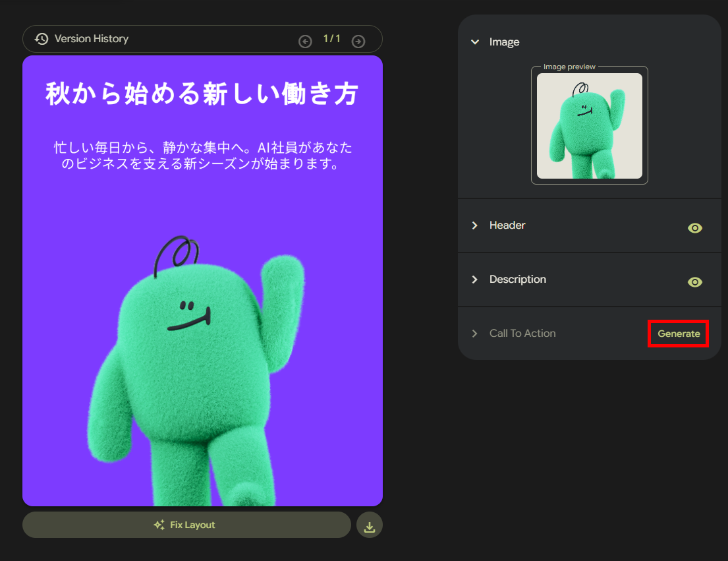Click the Fix Layout button
The image size is (728, 561).
click(x=186, y=525)
